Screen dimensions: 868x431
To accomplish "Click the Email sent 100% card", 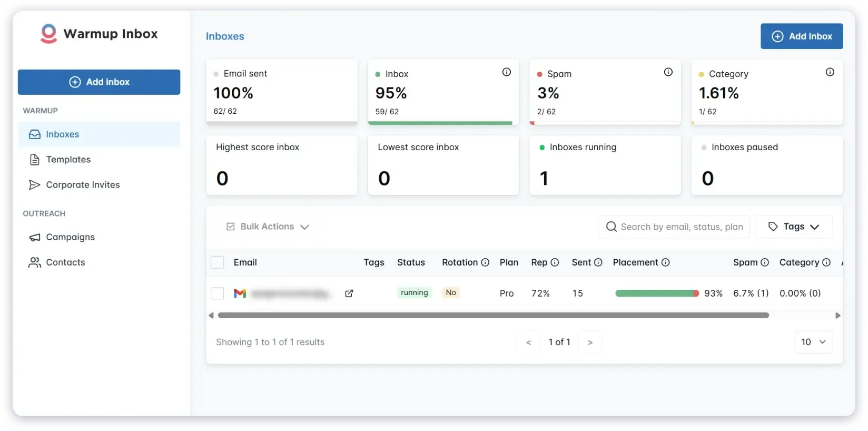I will pyautogui.click(x=282, y=92).
